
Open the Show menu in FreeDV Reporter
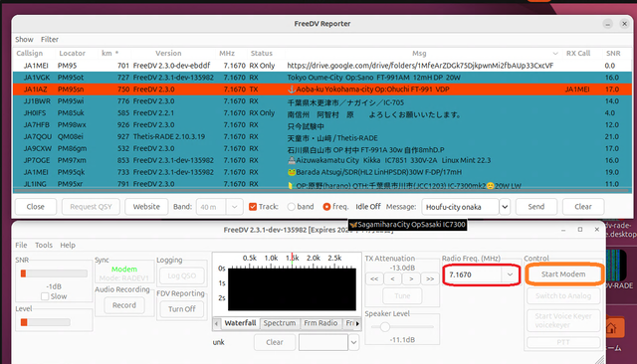[x=24, y=40]
